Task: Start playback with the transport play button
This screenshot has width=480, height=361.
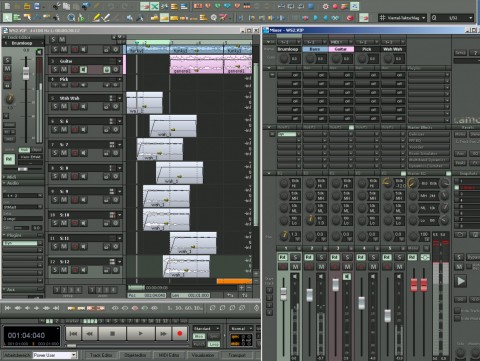Action: click(140, 333)
